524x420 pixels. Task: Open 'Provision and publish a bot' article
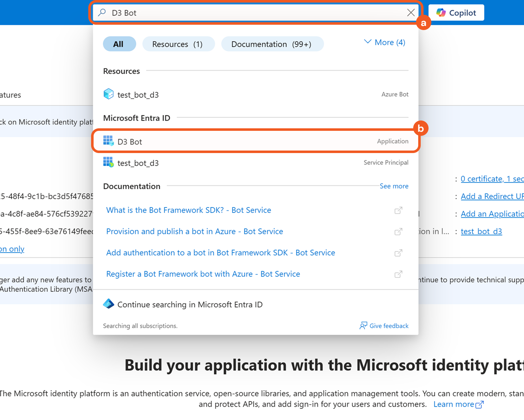[x=194, y=231]
